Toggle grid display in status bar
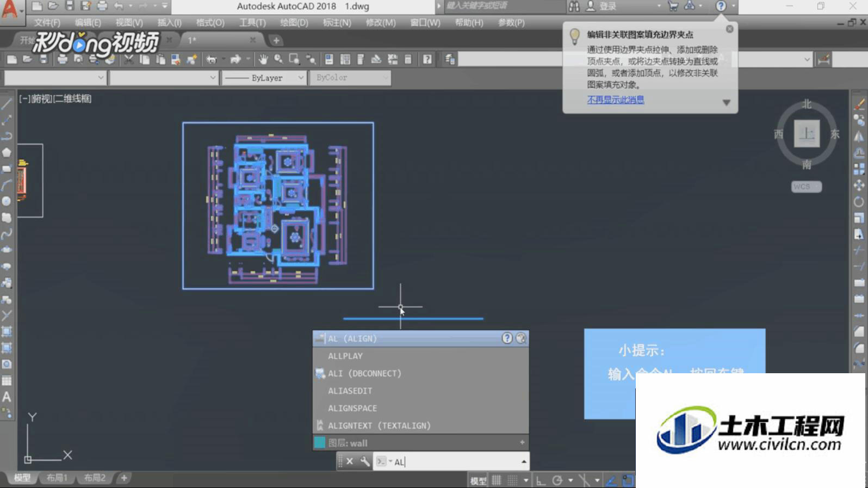 pos(497,480)
